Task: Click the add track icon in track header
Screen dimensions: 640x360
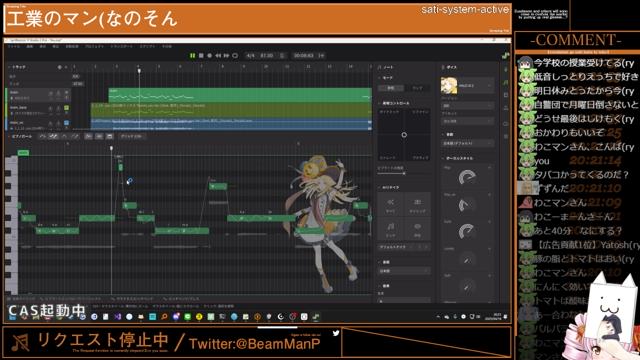Action: (x=60, y=67)
